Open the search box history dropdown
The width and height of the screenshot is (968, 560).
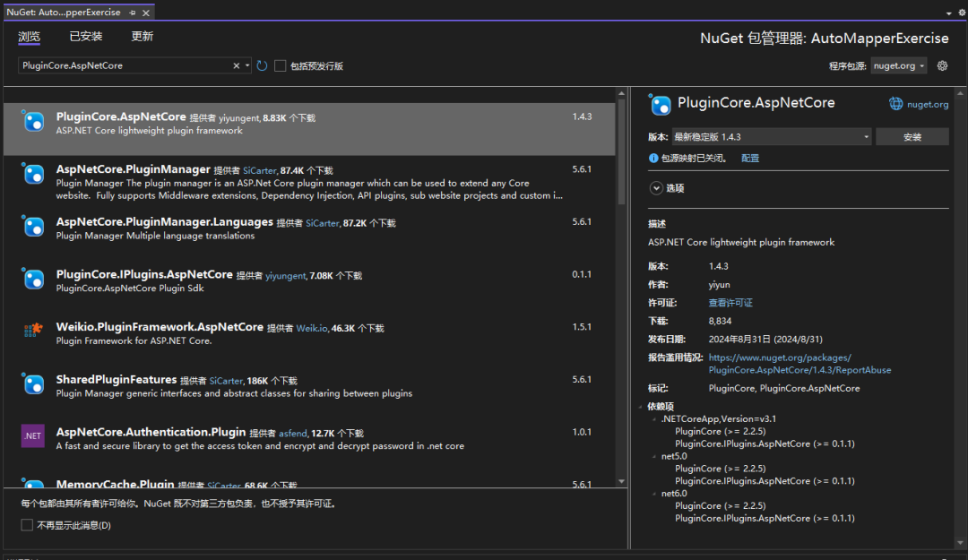click(x=247, y=65)
